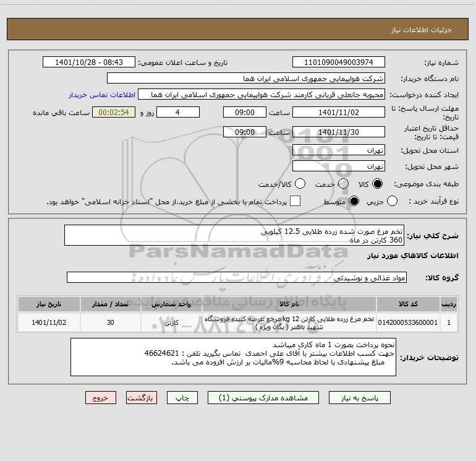Click the row number 1 cell

(x=449, y=322)
